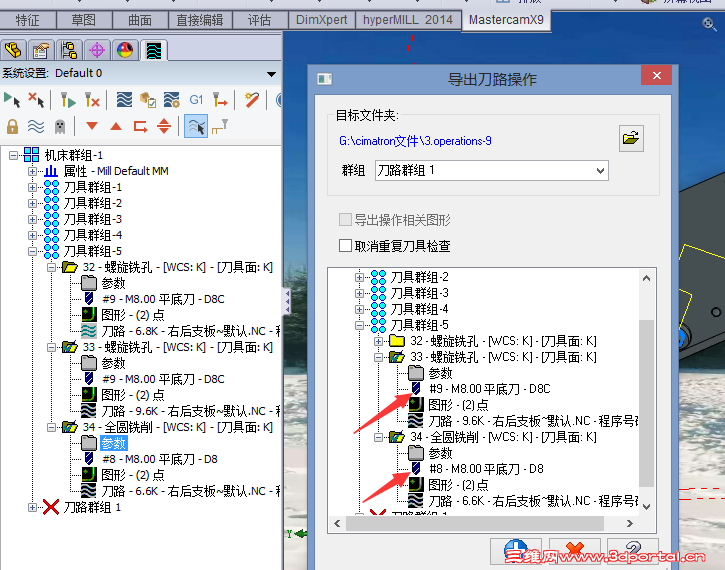Image resolution: width=725 pixels, height=570 pixels.
Task: Move insert arrow down one item
Action: (92, 126)
